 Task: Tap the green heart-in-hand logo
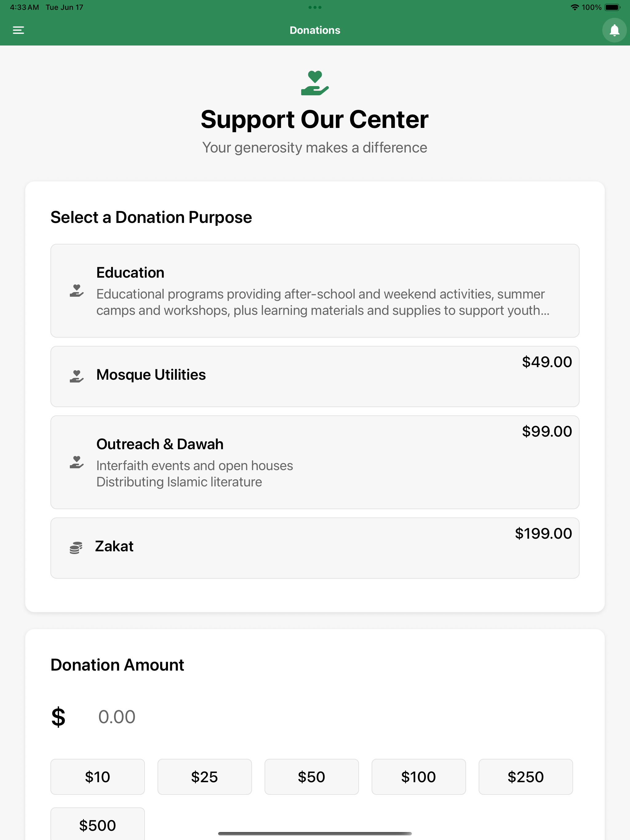pos(315,83)
